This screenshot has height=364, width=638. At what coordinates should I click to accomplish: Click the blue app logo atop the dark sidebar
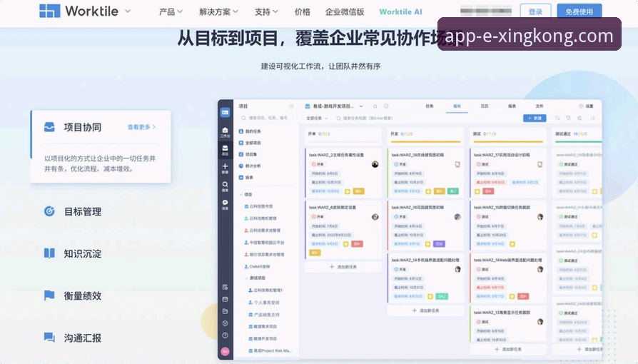[x=225, y=112]
